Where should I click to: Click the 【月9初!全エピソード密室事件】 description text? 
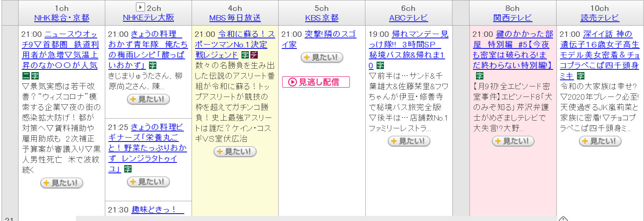tap(513, 107)
